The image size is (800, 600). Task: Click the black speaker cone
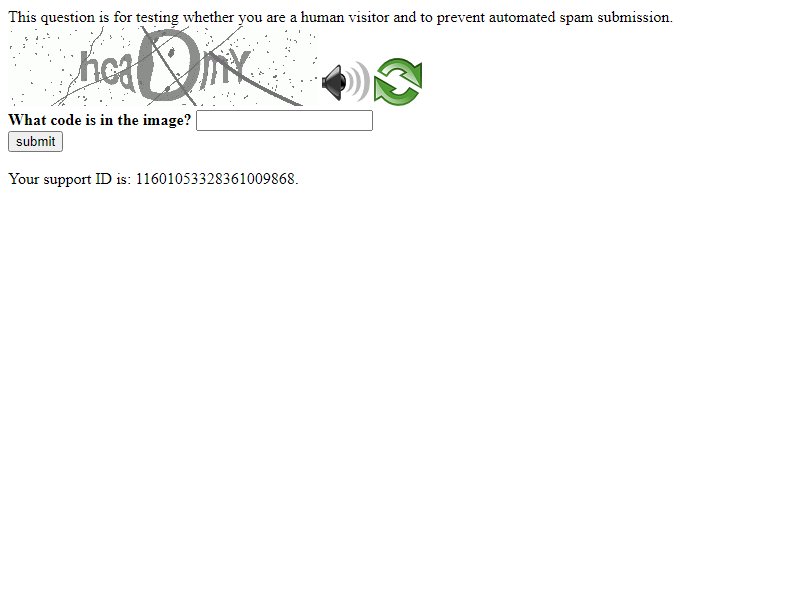coord(334,82)
